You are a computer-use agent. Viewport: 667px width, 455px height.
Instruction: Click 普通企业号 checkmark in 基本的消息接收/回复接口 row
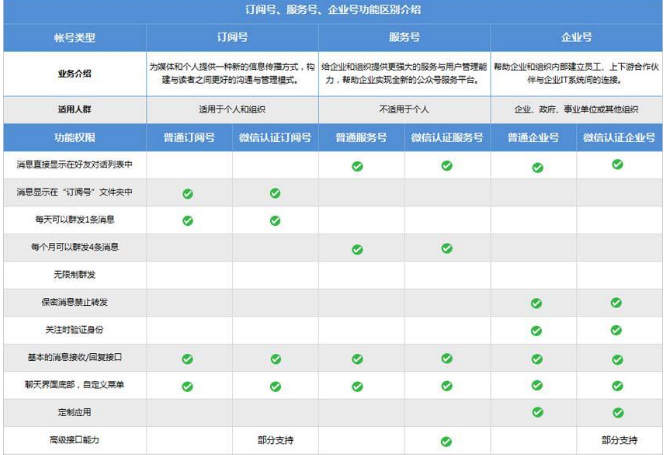[537, 359]
